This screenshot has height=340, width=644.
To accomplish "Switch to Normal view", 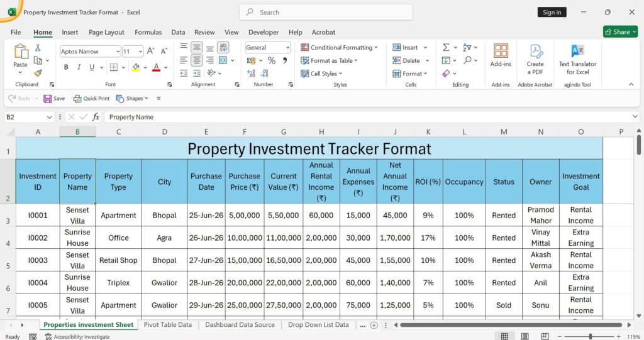I will point(505,337).
